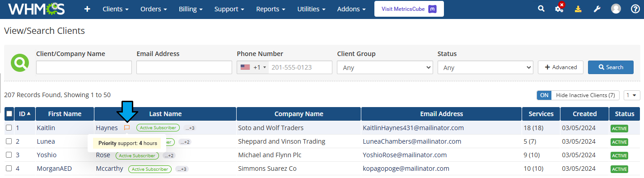The image size is (644, 178).
Task: Click the yellow download updates icon
Action: [578, 9]
